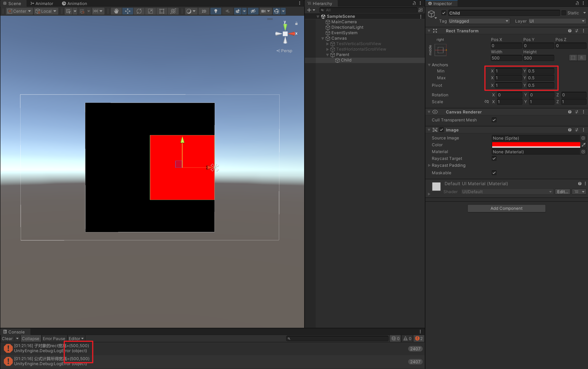Screen dimensions: 588x369
Task: Select the Rotate tool
Action: coord(139,11)
